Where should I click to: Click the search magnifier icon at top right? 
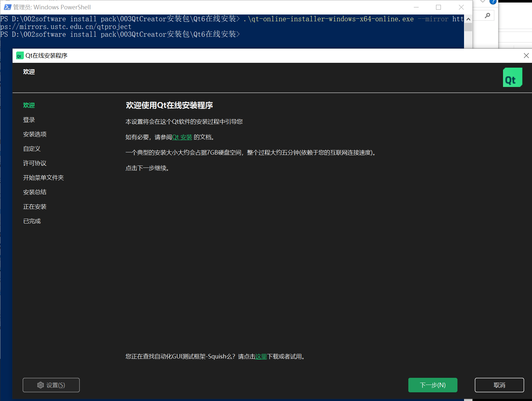click(488, 15)
